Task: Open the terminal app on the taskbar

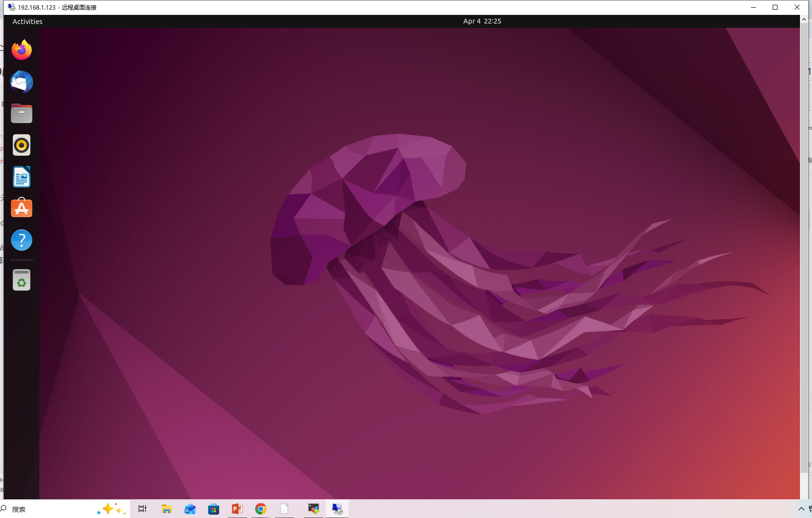Action: click(314, 509)
